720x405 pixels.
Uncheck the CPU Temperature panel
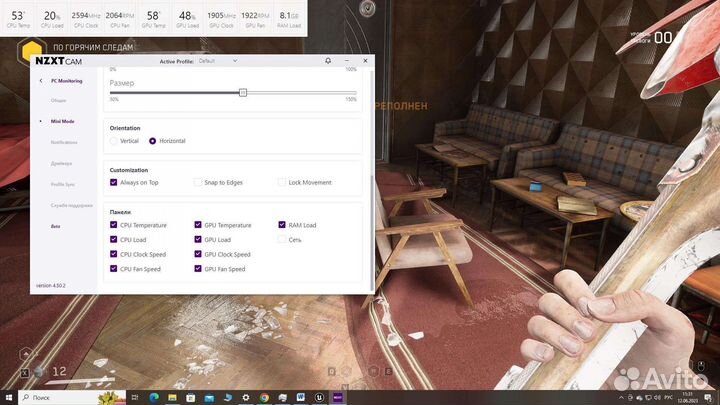[x=113, y=225]
